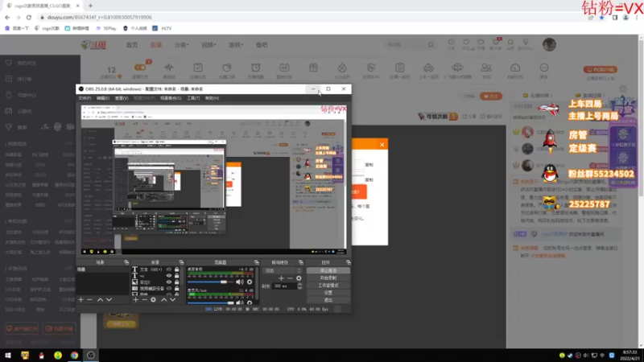Open 文件(F) menu in OBS
This screenshot has height=362, width=644.
pos(85,98)
